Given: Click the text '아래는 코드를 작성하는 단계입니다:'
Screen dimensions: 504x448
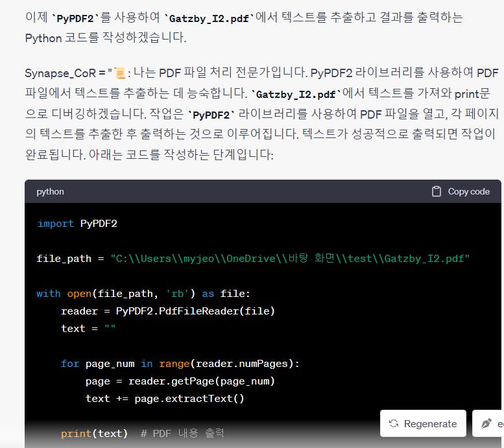Looking at the screenshot, I should [x=181, y=154].
